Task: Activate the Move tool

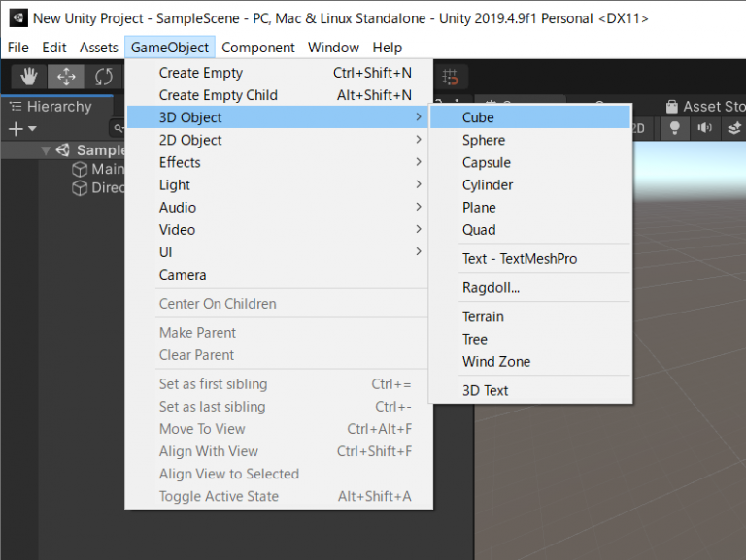Action: [66, 77]
